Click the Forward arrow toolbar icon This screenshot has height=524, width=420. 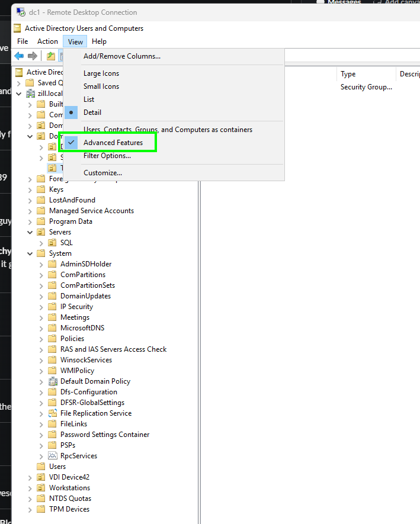point(33,56)
